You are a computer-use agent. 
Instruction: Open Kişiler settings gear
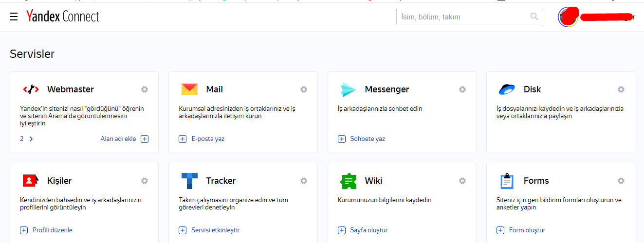pos(145,181)
